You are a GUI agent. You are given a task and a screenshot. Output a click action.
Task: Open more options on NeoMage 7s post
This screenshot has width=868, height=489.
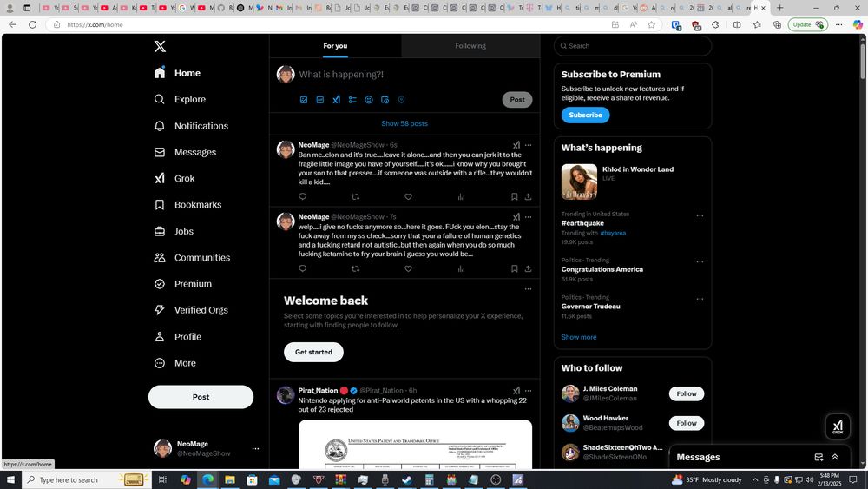tap(528, 217)
